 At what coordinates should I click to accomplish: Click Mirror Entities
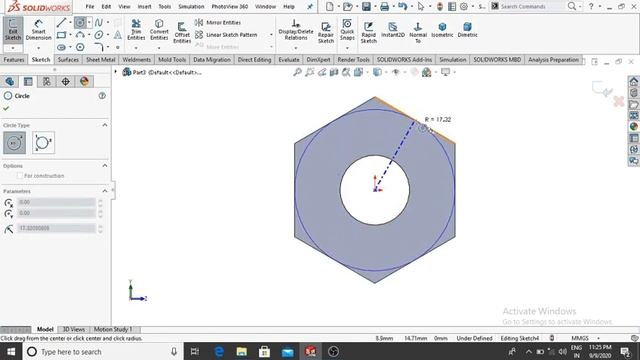point(218,22)
